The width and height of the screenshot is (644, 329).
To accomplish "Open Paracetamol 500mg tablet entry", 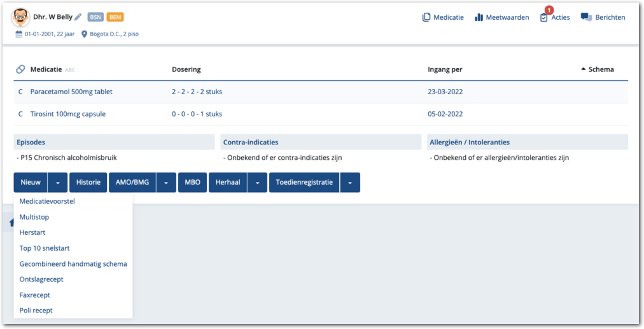I will [x=71, y=92].
